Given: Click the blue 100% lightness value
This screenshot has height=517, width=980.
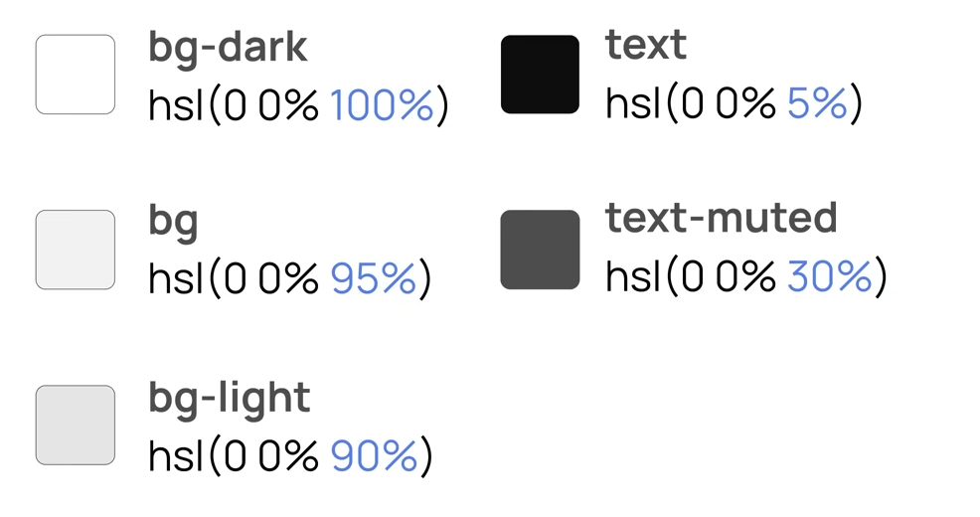Looking at the screenshot, I should 383,104.
